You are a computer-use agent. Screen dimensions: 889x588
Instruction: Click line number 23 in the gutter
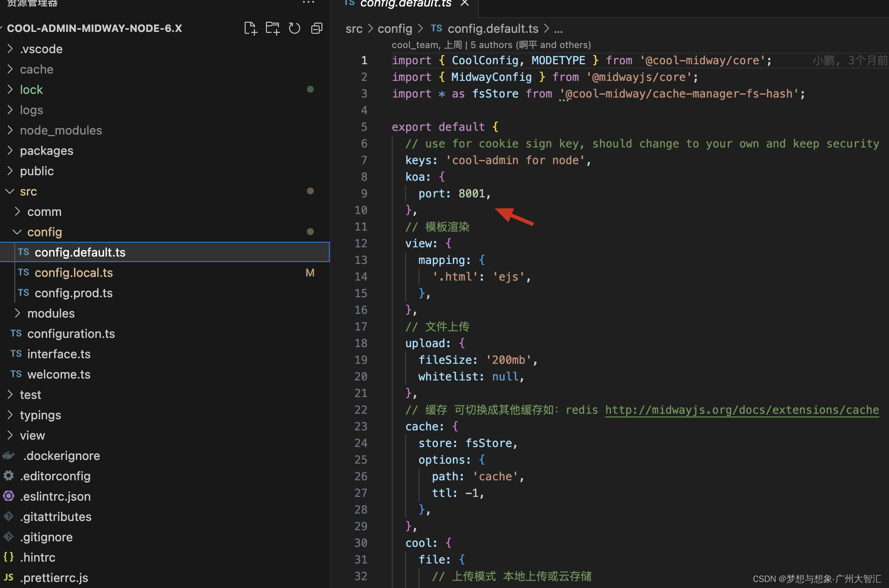click(x=361, y=427)
